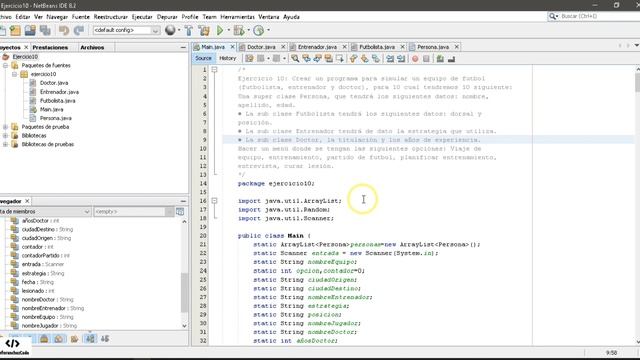Click the Find Selection magnifier icon
The image size is (640, 360).
tap(295, 59)
